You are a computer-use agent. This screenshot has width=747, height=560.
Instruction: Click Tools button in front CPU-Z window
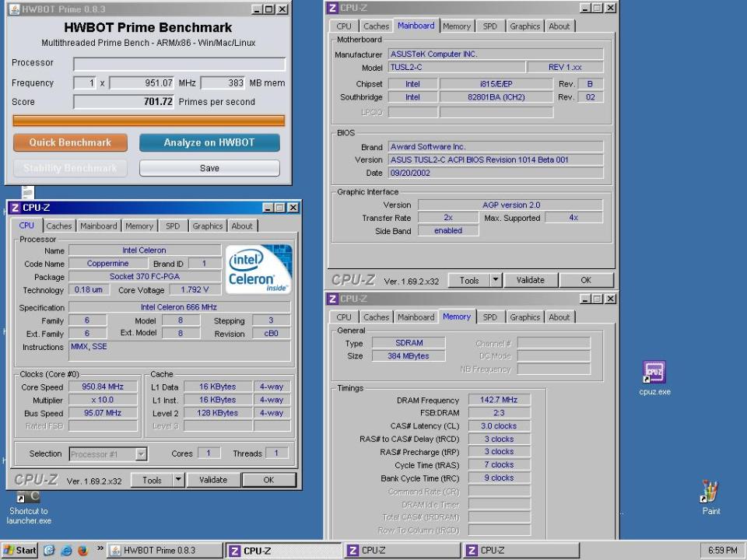pos(152,480)
